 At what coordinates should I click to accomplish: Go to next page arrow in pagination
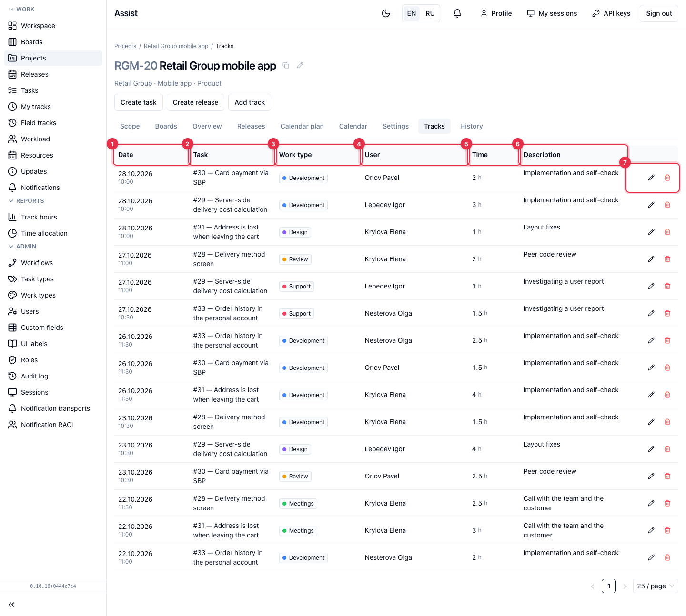coord(625,586)
